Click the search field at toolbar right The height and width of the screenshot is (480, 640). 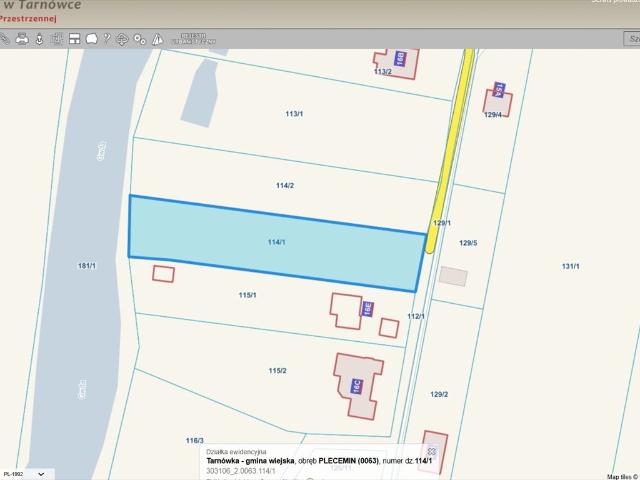(x=632, y=39)
